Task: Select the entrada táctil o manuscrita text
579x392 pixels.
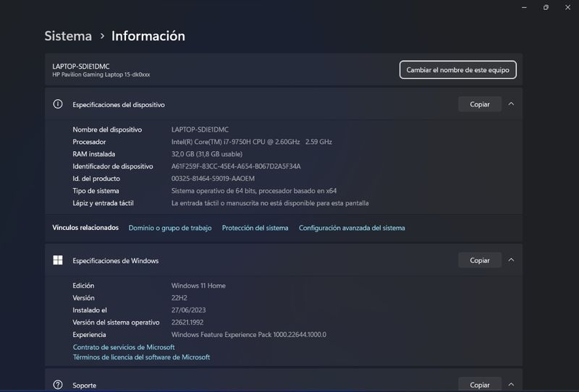Action: [x=270, y=203]
